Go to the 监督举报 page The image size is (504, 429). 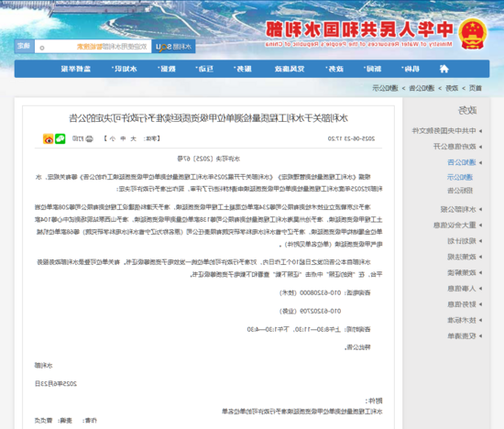tap(76, 69)
